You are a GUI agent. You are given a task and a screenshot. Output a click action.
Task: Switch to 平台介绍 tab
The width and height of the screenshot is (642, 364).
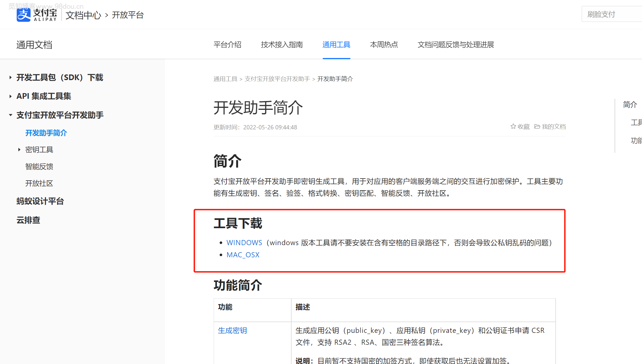(x=227, y=45)
